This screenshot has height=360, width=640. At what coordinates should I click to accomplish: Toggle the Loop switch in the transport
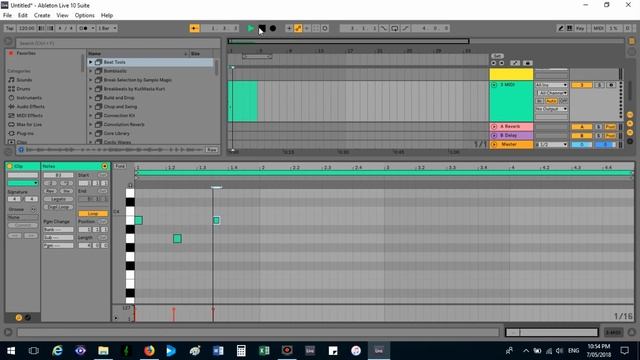coord(395,28)
